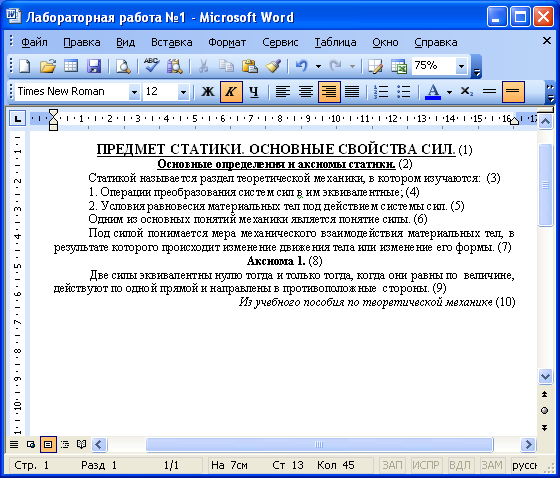Screen dimensions: 560x478
Task: Open the Формат menu
Action: coord(227,43)
